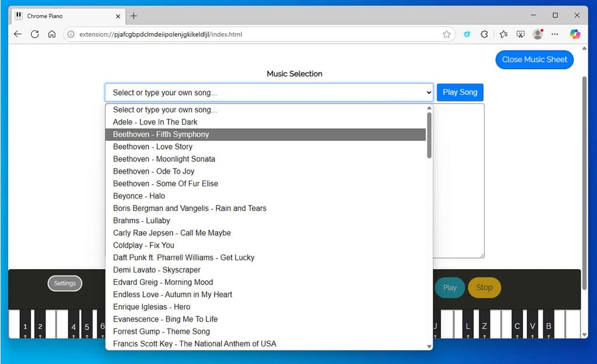Click the yellow Stop button
The height and width of the screenshot is (364, 597).
(484, 288)
